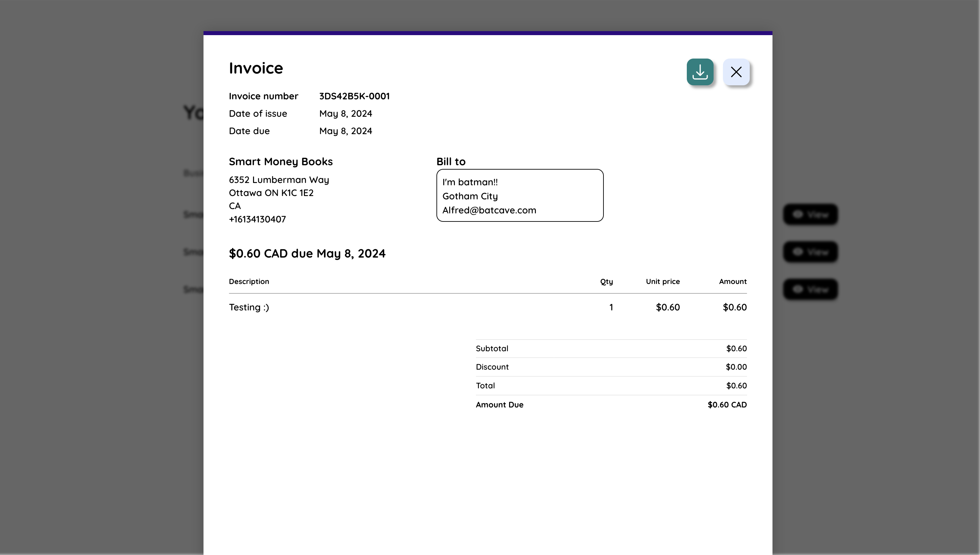Click the Amount Due label
The image size is (980, 555).
tap(499, 405)
